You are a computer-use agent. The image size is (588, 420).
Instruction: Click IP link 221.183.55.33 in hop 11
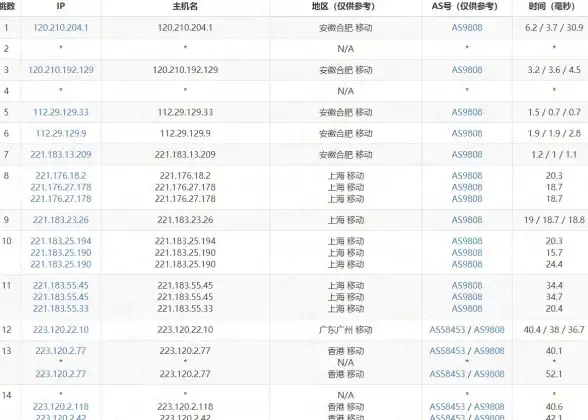61,309
